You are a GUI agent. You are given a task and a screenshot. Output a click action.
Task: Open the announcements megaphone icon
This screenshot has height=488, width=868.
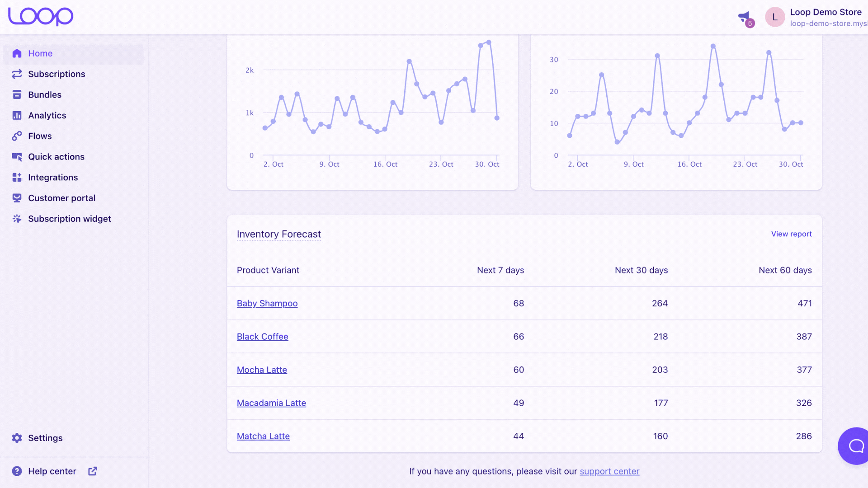click(744, 17)
